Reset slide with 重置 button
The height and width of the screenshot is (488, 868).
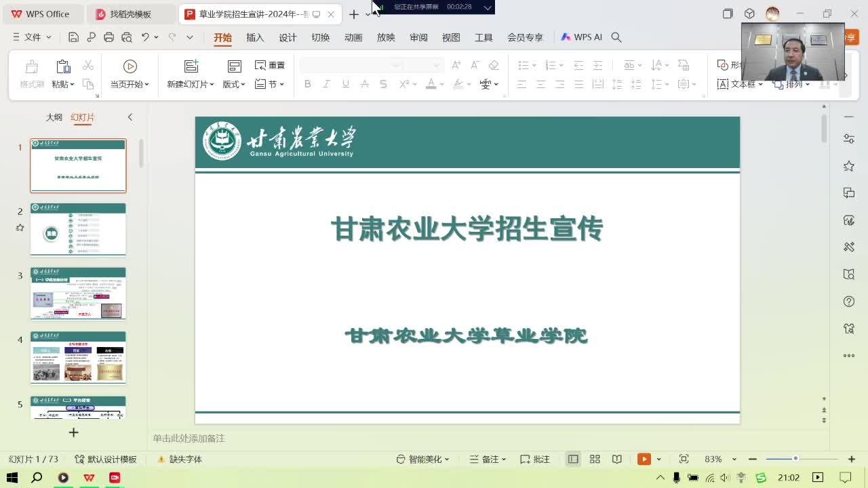click(x=270, y=65)
